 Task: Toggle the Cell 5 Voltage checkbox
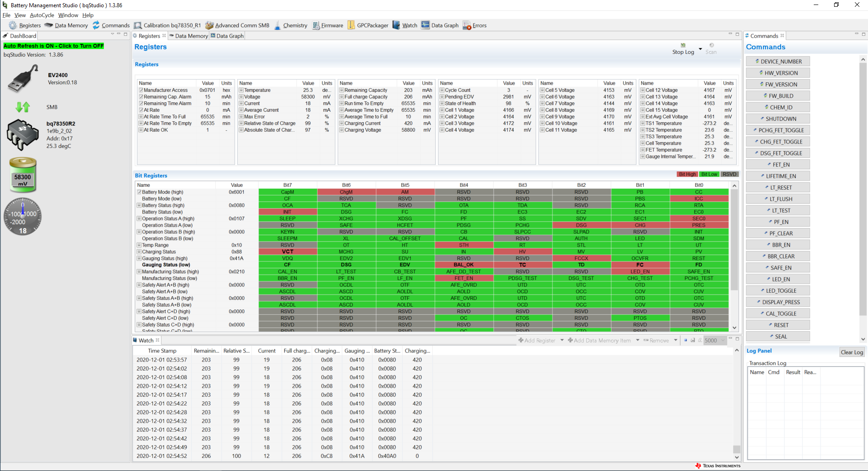[542, 90]
